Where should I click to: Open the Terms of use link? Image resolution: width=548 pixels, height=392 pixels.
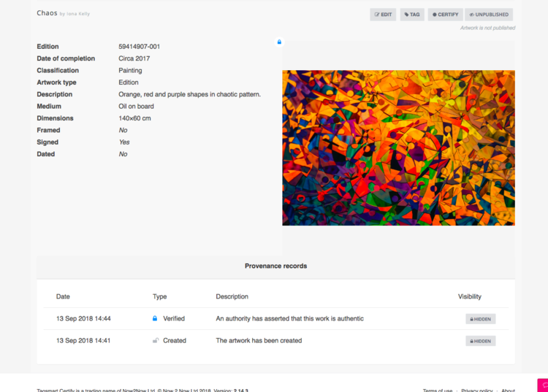(438, 390)
